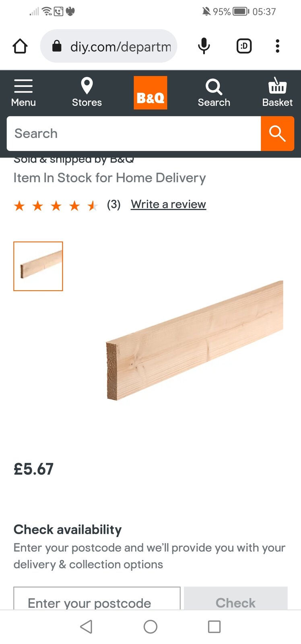This screenshot has height=644, width=301.
Task: Tap the main timber product image
Action: click(194, 340)
